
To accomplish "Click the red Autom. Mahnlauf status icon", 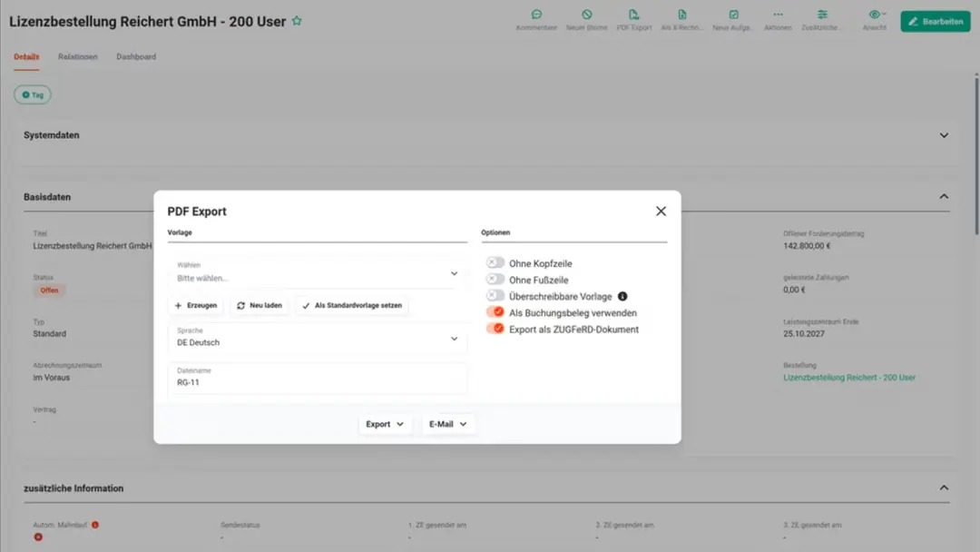I will point(38,537).
